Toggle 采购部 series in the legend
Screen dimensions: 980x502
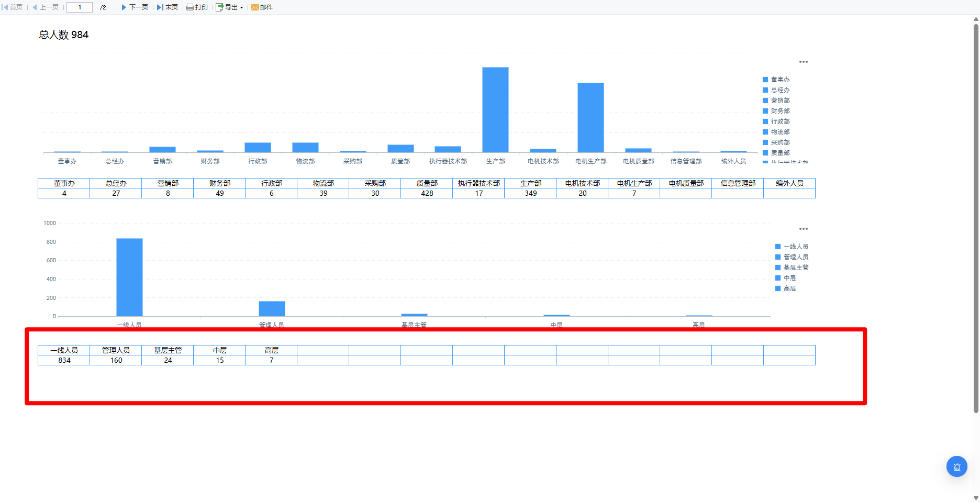[776, 142]
